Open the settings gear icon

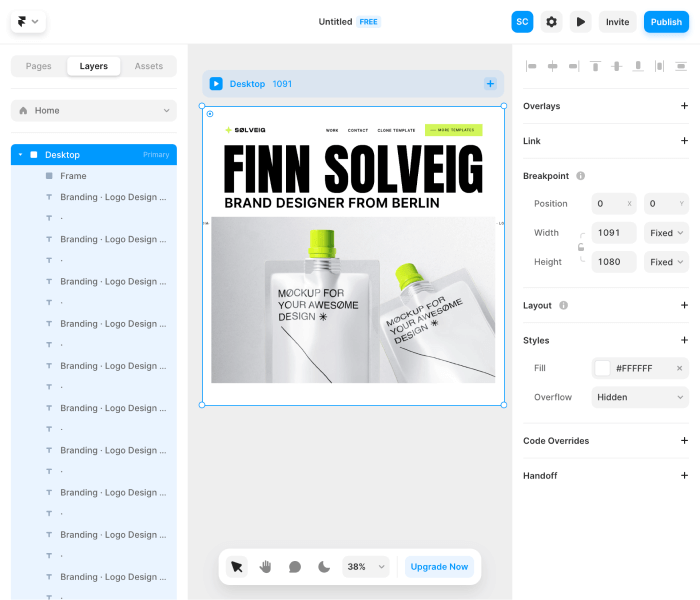click(551, 21)
